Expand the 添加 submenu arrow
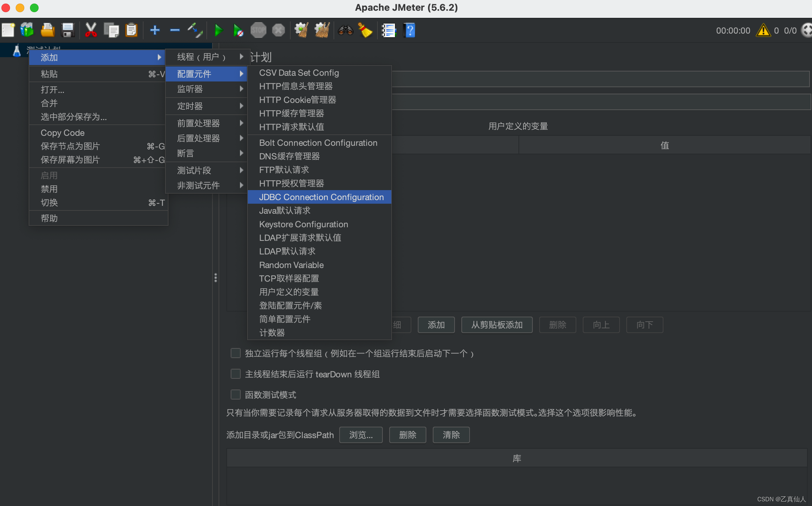The width and height of the screenshot is (812, 506). click(x=159, y=57)
